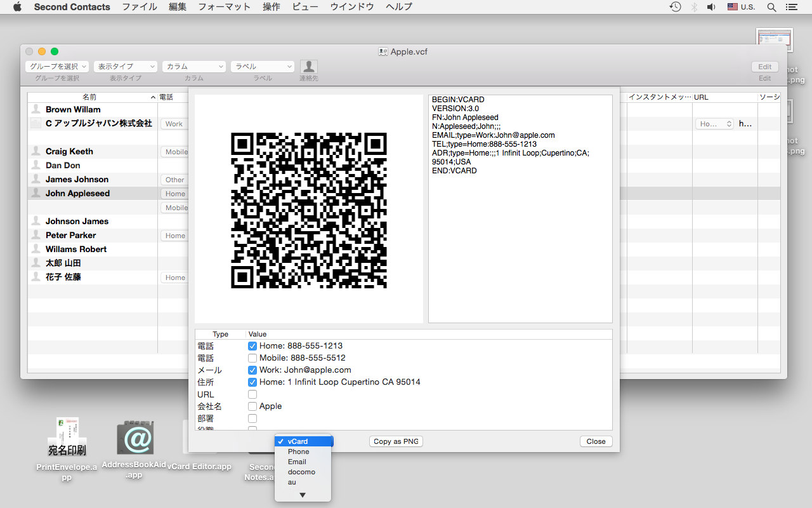Click person icon beside Johnson James
812x508 pixels.
(36, 221)
